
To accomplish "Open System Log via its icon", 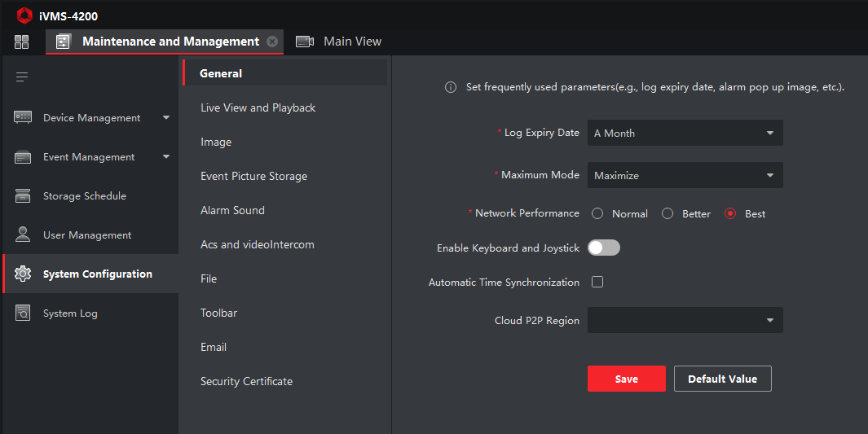I will tap(23, 313).
